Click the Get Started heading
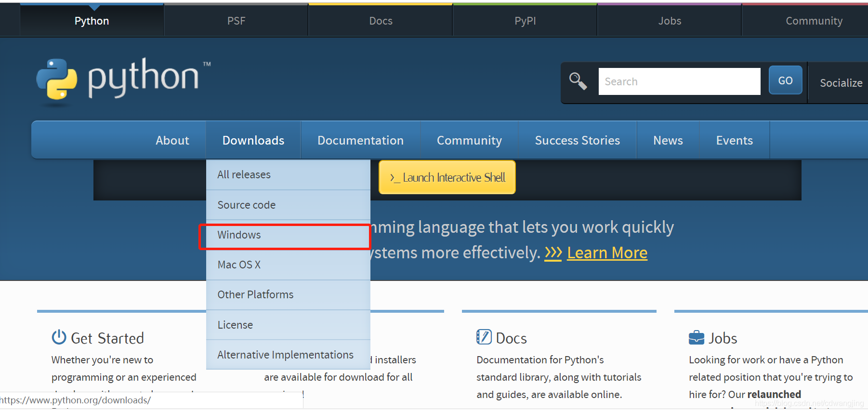 pos(107,338)
